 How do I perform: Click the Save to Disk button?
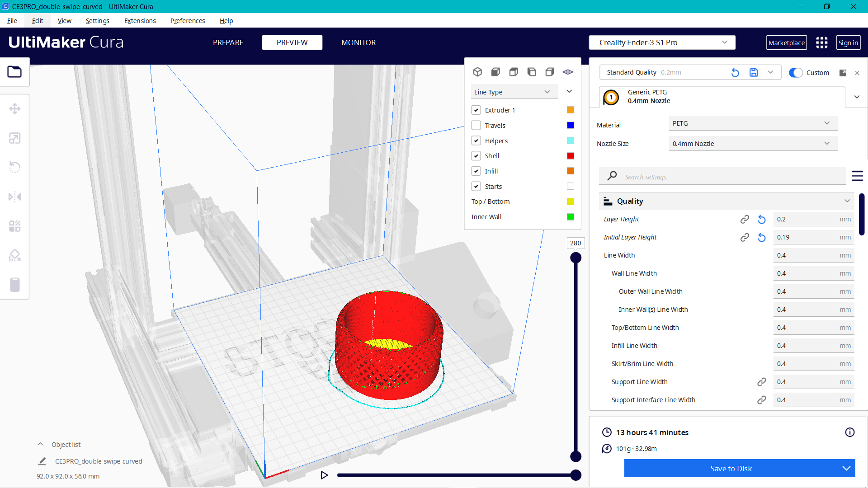tap(730, 469)
